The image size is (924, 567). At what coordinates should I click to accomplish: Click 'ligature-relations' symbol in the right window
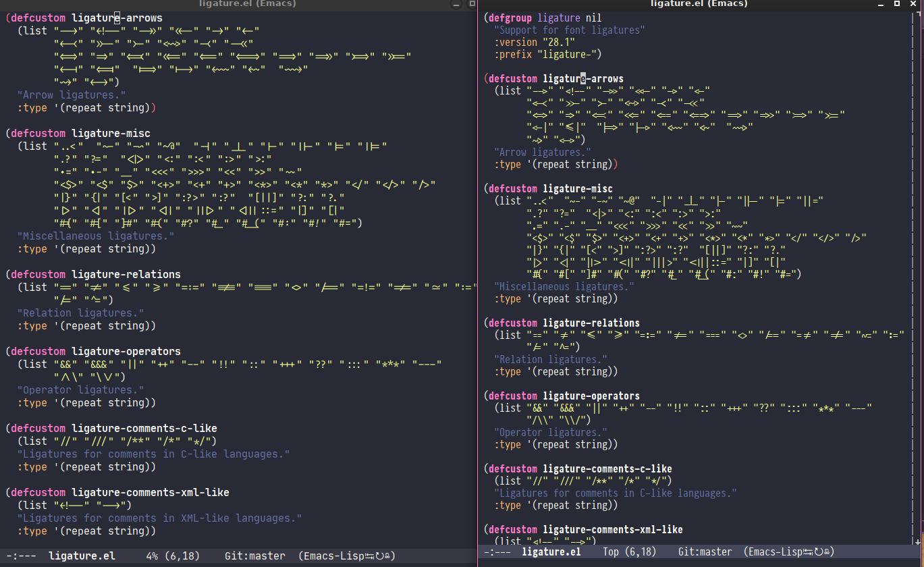pyautogui.click(x=591, y=323)
